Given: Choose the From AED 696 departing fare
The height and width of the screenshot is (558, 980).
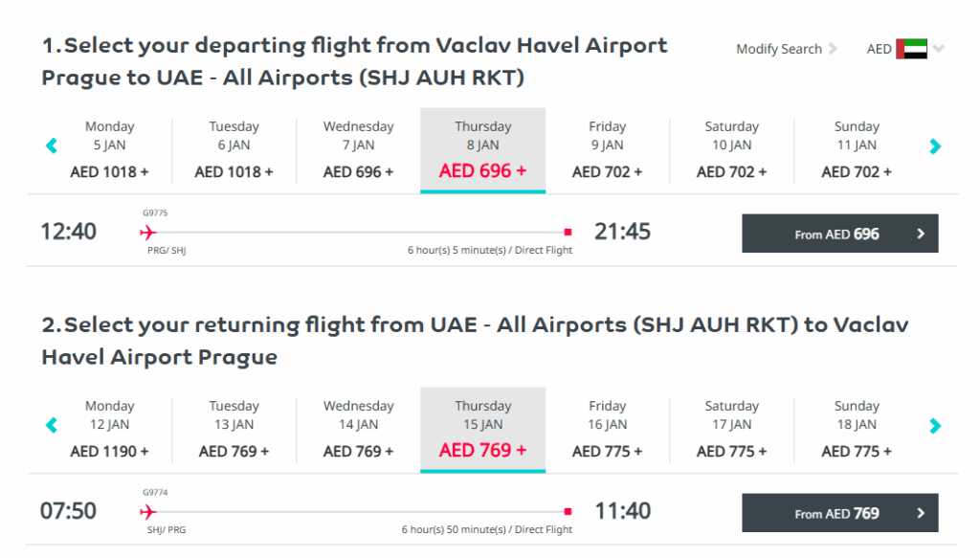Looking at the screenshot, I should pyautogui.click(x=839, y=234).
